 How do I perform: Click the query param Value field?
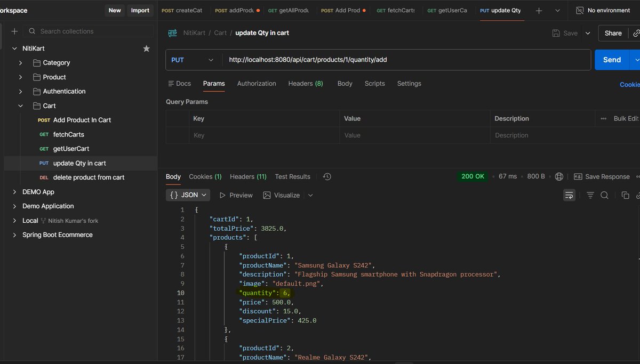(414, 135)
